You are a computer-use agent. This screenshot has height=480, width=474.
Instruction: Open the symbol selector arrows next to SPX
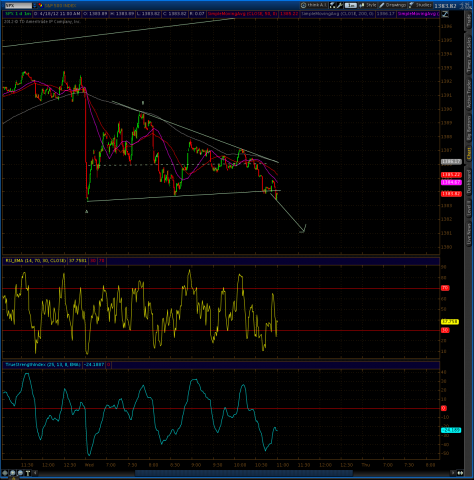(x=35, y=5)
